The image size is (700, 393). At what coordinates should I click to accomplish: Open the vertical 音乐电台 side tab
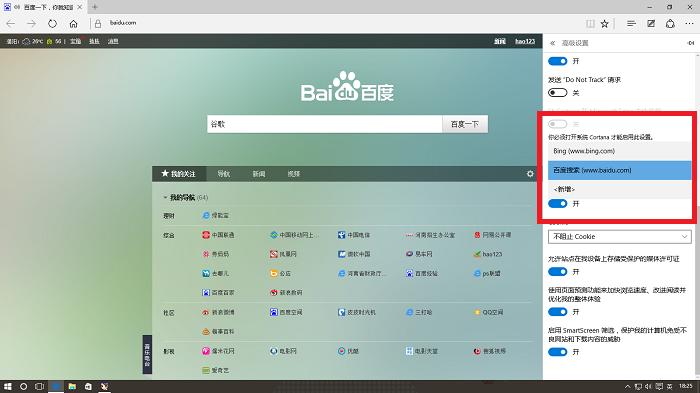coord(147,354)
